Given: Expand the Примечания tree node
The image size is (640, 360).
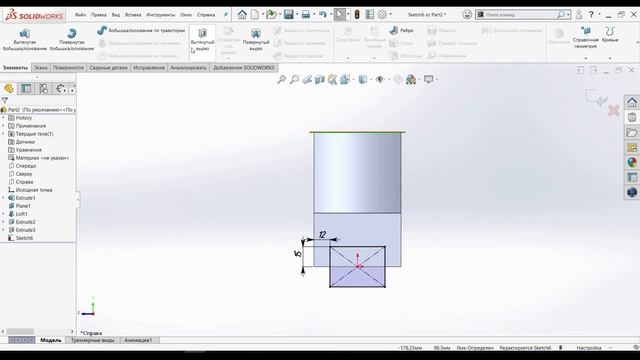Looking at the screenshot, I should [4, 126].
